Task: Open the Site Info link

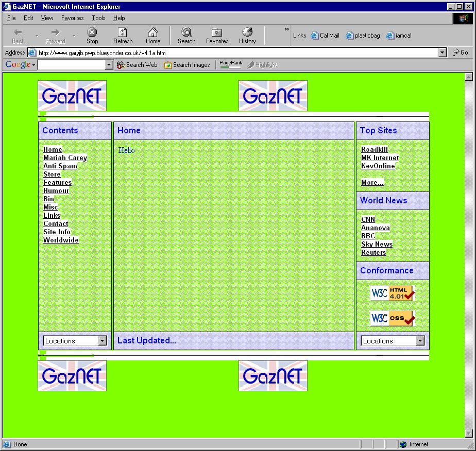Action: 57,232
